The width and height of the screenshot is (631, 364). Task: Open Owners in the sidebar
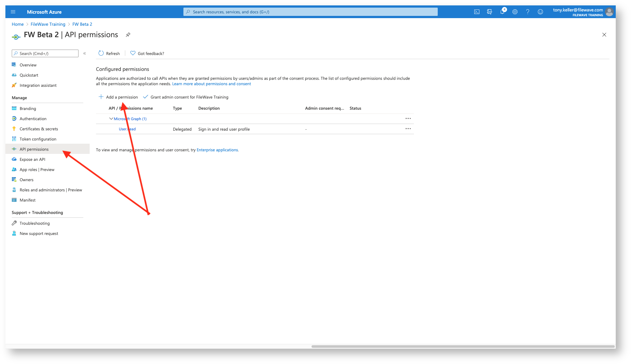(26, 180)
